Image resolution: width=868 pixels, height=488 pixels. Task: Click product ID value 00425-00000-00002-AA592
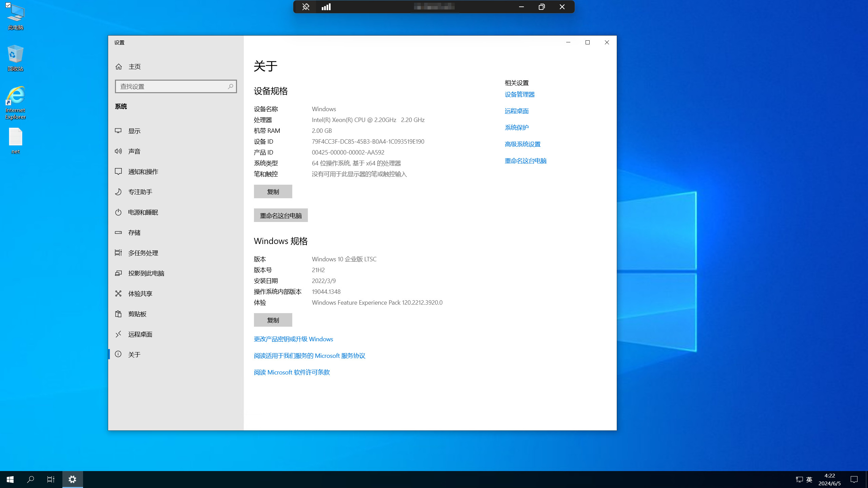(x=348, y=152)
